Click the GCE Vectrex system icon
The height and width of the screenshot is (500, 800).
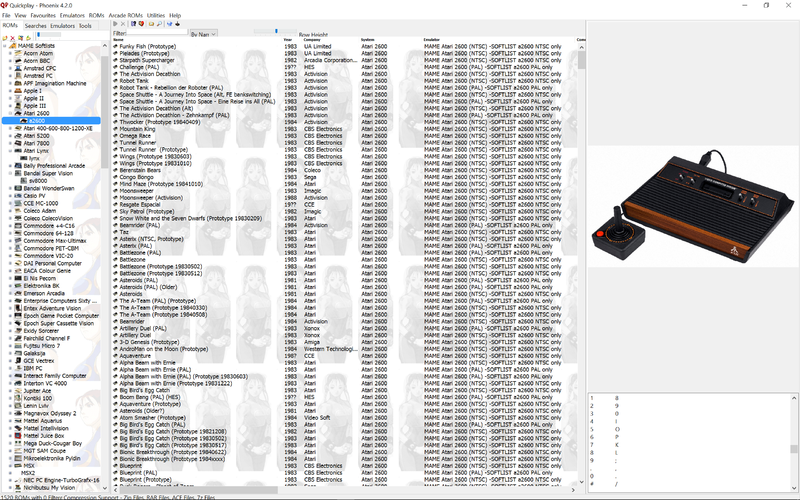pyautogui.click(x=18, y=361)
